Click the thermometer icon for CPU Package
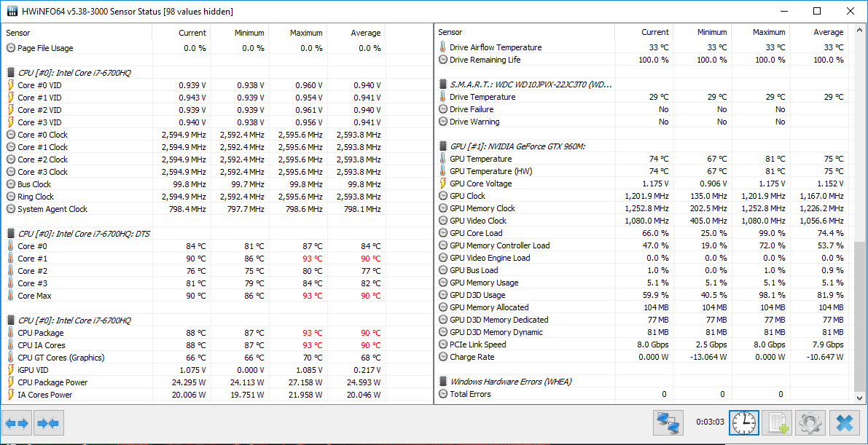 [x=11, y=333]
